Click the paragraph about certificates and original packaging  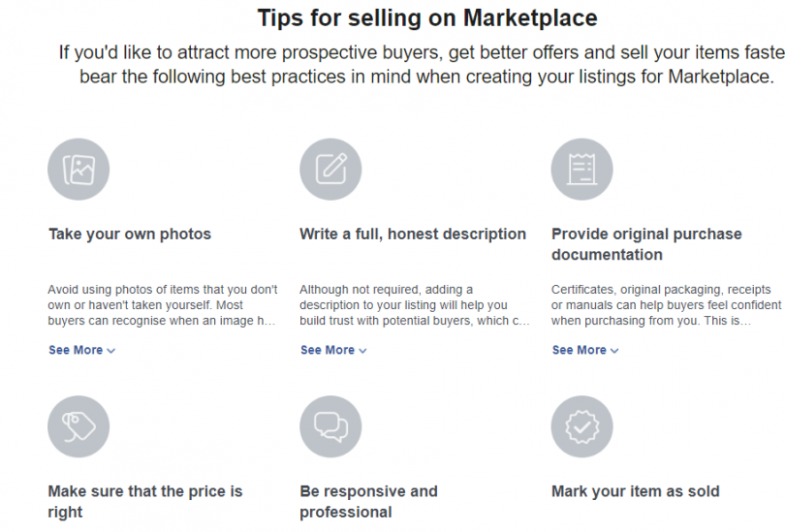[667, 304]
